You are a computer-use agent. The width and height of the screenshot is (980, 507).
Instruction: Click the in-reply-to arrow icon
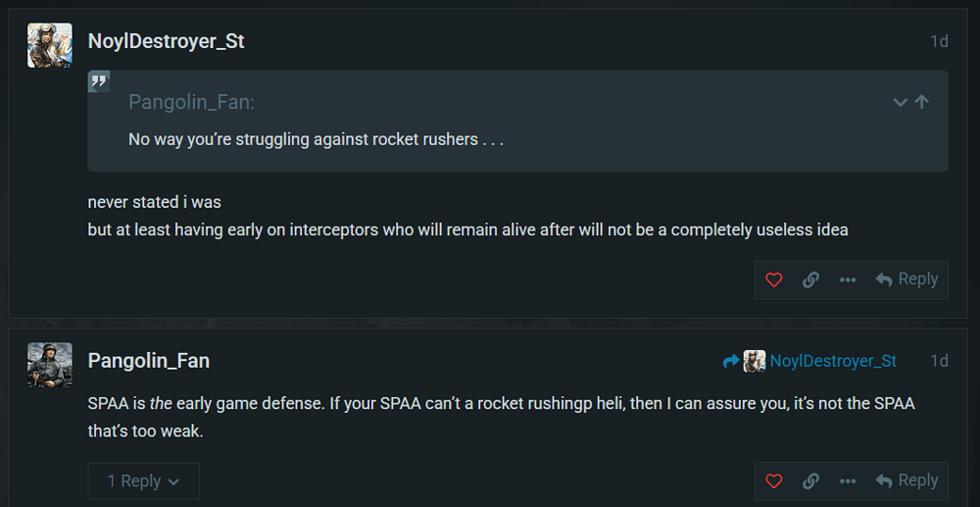[x=731, y=361]
